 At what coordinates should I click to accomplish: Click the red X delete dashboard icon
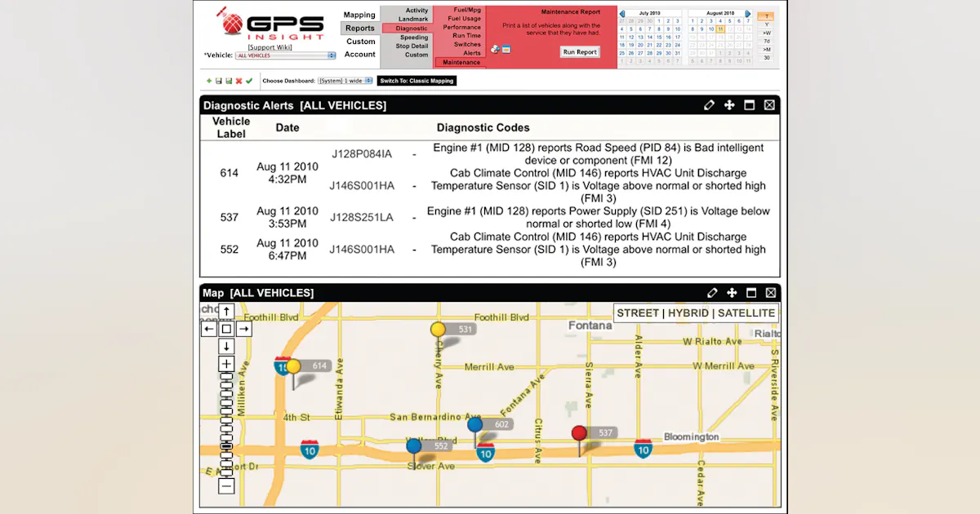[238, 81]
